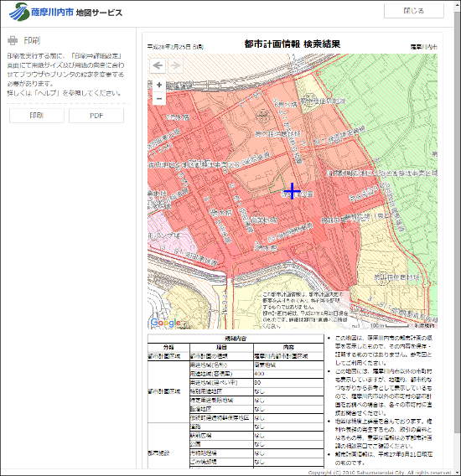The image size is (461, 476).
Task: Zoom out the map with minus button
Action: [158, 99]
